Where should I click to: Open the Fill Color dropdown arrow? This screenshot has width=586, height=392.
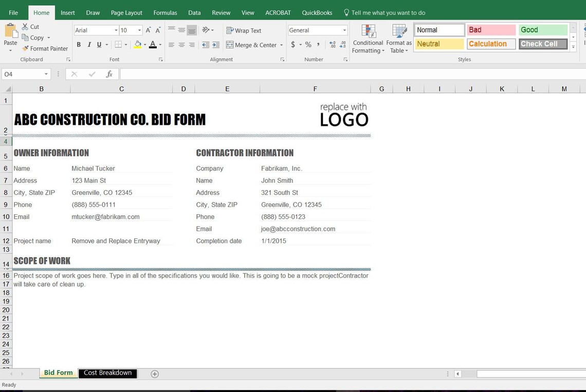[144, 45]
